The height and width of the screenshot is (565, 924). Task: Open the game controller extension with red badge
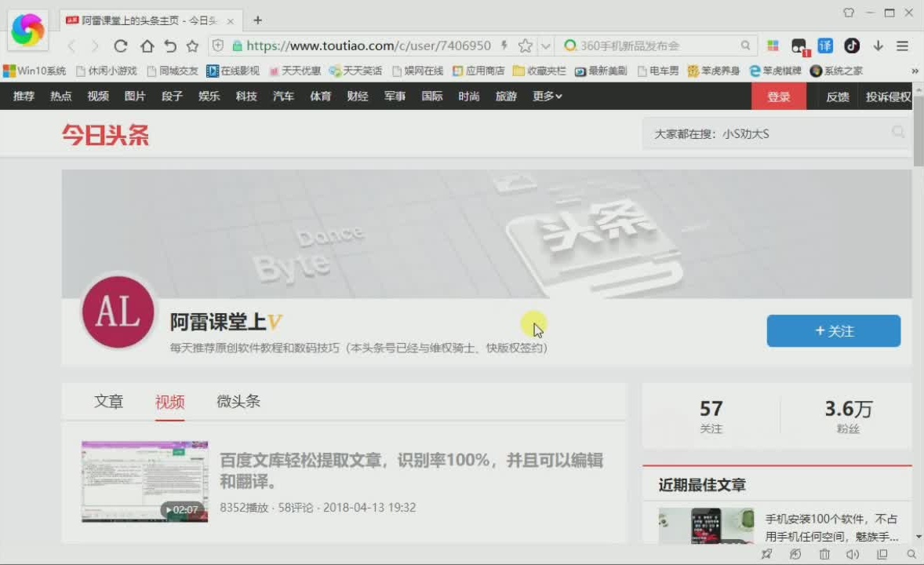[x=799, y=46]
